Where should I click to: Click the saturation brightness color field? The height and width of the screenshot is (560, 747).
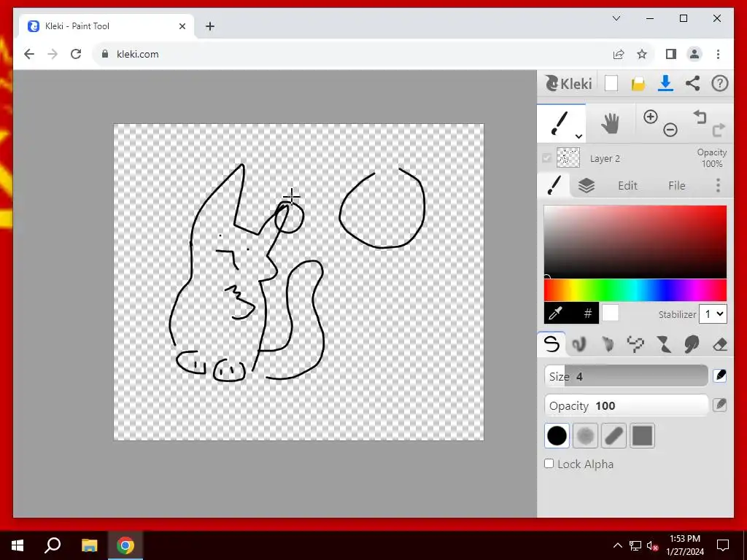pyautogui.click(x=635, y=242)
